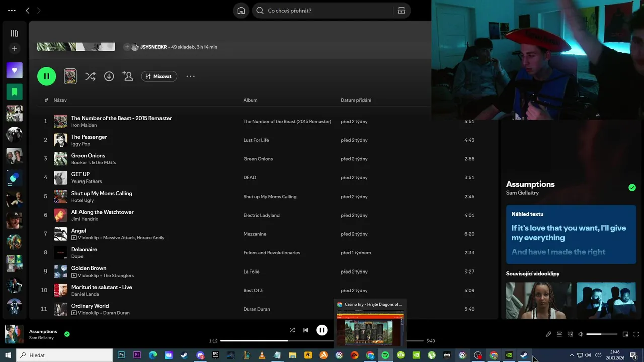Select All Along the Watchtower title
Image resolution: width=644 pixels, height=362 pixels.
[103, 212]
